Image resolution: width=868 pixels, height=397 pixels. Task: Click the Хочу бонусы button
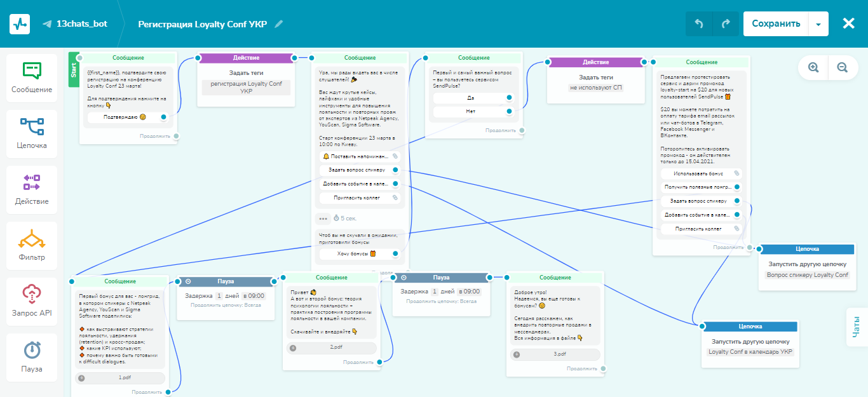click(x=358, y=254)
